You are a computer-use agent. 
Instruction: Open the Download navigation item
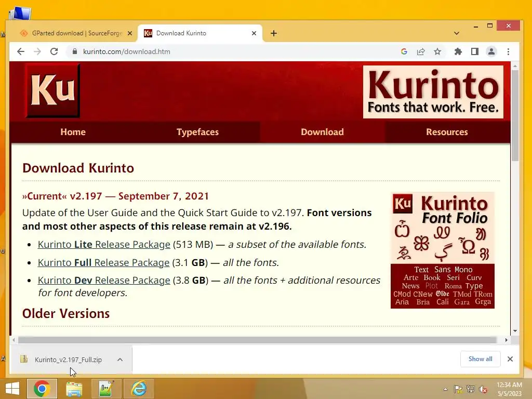click(322, 132)
